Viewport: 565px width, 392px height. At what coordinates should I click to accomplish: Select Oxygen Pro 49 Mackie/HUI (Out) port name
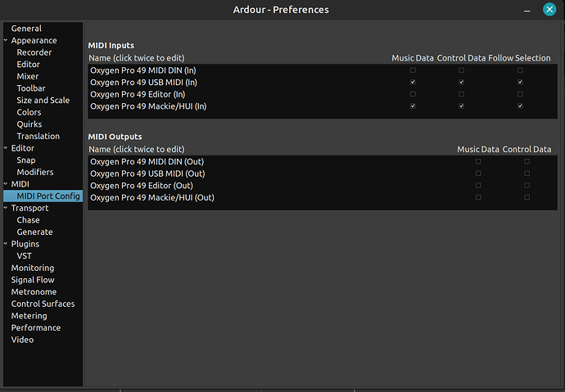pyautogui.click(x=151, y=197)
